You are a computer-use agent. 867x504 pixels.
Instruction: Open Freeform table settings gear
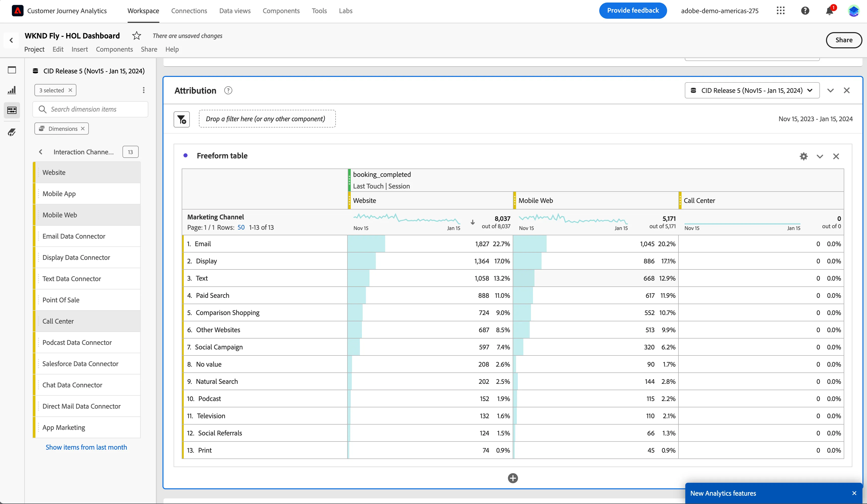pos(803,156)
